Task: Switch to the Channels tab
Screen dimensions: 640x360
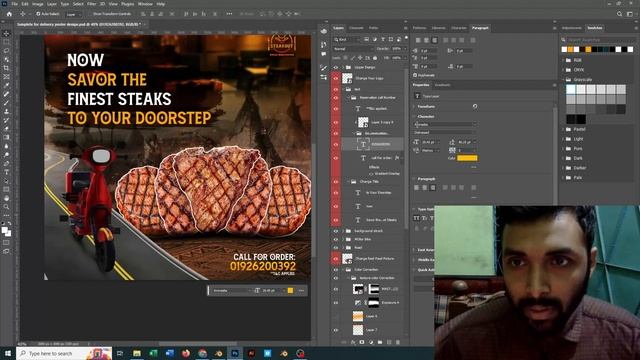Action: click(x=356, y=28)
